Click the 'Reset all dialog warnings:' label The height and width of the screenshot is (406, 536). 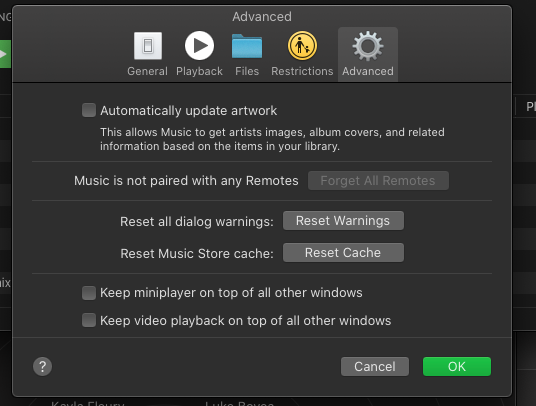[x=197, y=221]
